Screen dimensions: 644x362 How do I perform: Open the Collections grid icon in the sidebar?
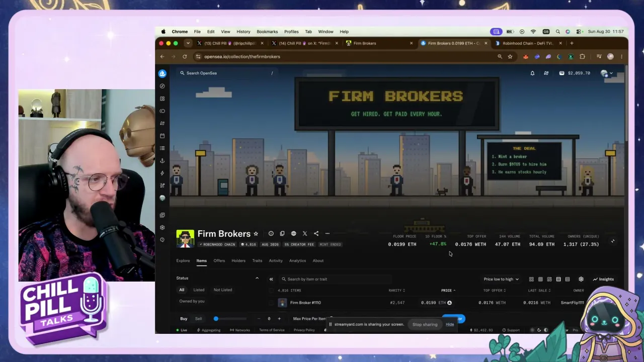(162, 99)
